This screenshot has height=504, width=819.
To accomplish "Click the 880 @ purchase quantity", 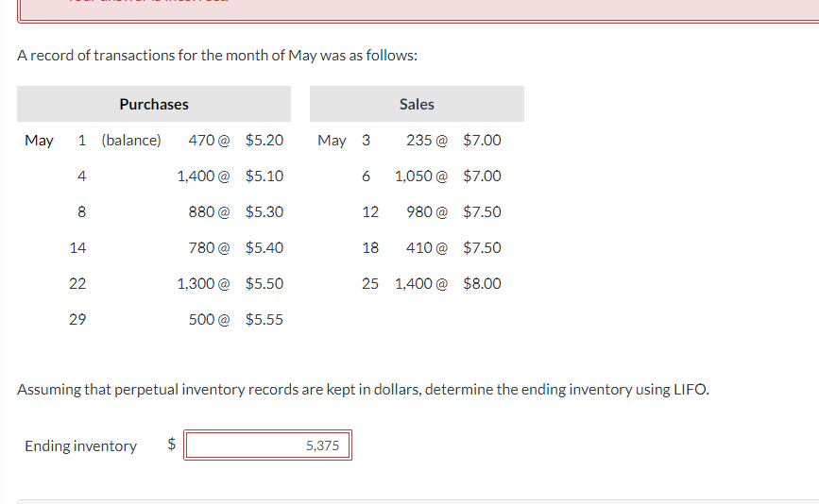I will click(x=209, y=211).
